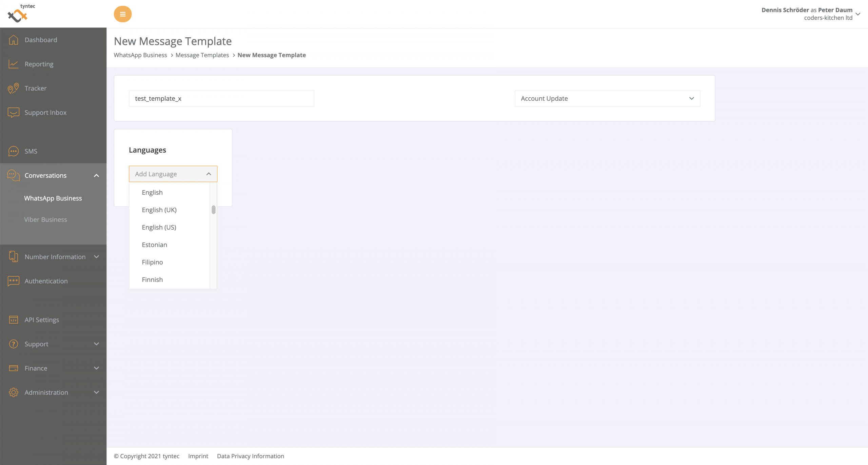Click the orange hamburger menu button

pos(123,14)
